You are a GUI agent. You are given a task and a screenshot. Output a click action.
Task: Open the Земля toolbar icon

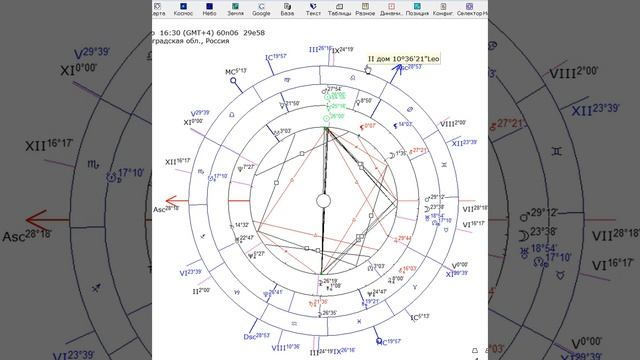tap(235, 9)
